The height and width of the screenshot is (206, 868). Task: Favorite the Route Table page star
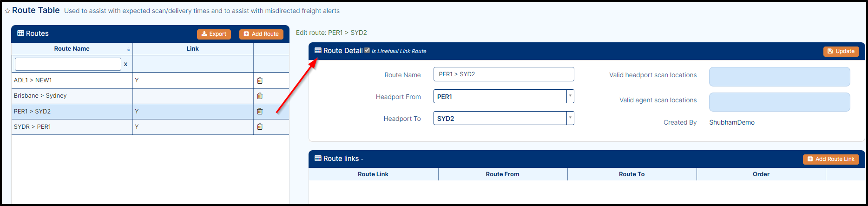click(7, 11)
